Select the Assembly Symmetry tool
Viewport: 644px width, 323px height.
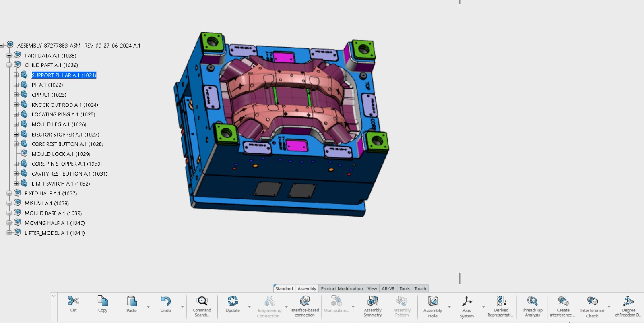(x=373, y=301)
